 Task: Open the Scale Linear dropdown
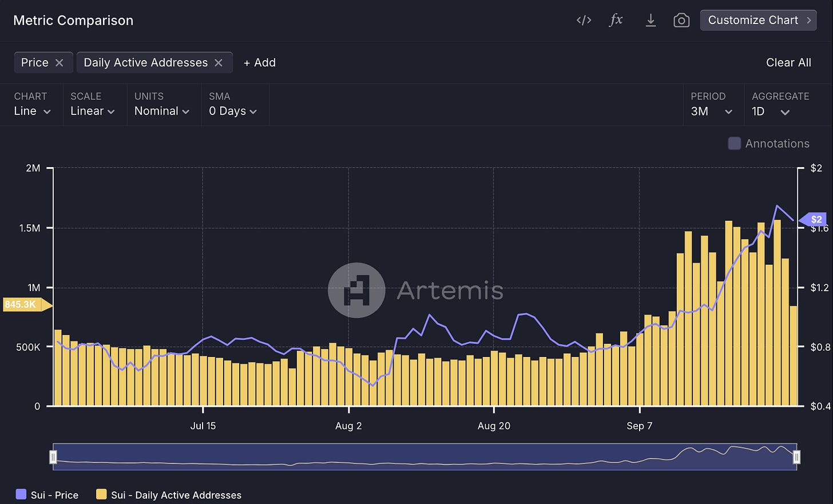pyautogui.click(x=93, y=111)
